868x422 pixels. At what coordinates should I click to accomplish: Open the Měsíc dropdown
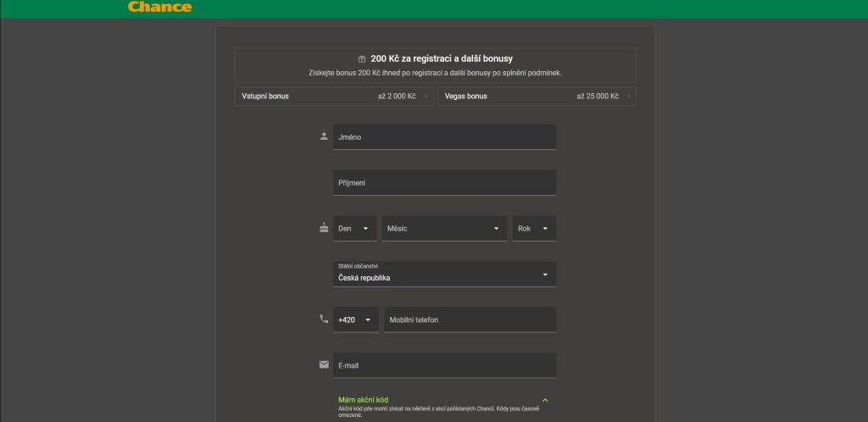pos(444,229)
